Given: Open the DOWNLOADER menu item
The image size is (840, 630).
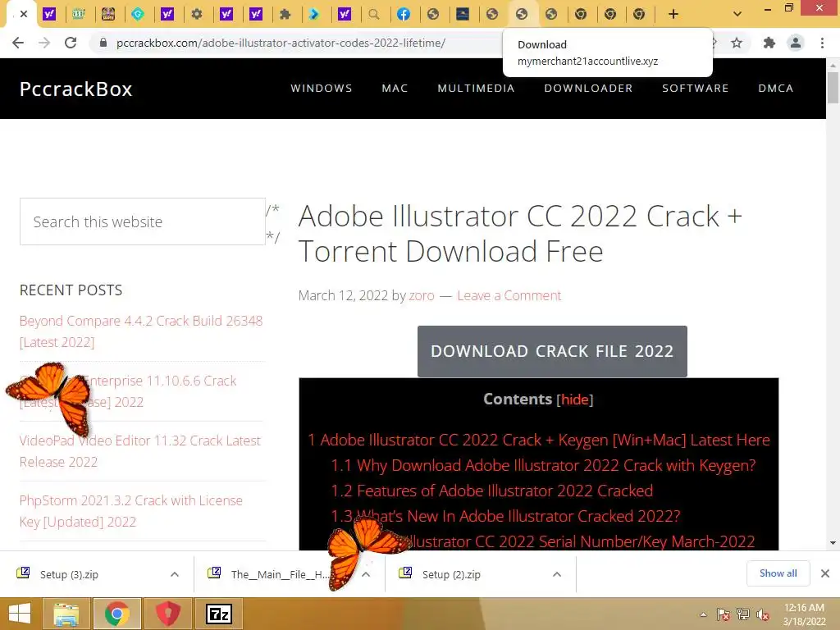Looking at the screenshot, I should pyautogui.click(x=588, y=88).
